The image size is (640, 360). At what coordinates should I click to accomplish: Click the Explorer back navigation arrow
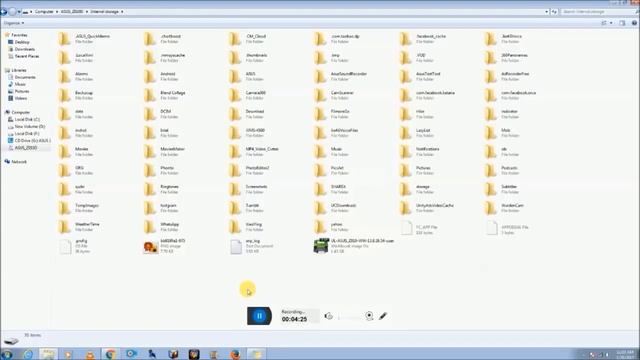(x=4, y=12)
